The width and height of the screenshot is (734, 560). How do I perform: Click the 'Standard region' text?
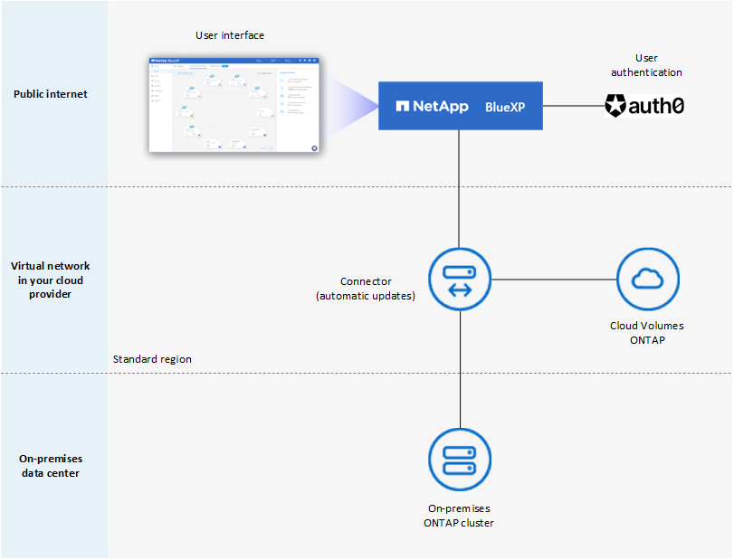(152, 359)
